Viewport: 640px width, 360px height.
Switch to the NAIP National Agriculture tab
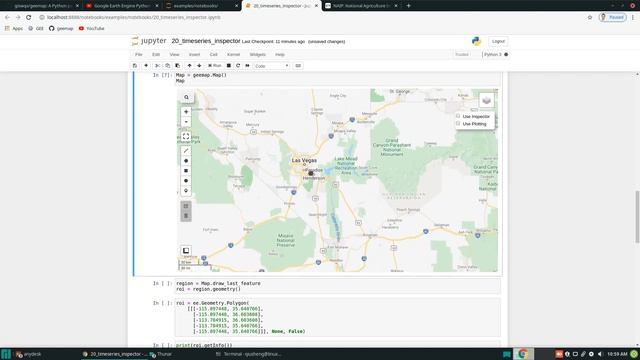pyautogui.click(x=361, y=6)
